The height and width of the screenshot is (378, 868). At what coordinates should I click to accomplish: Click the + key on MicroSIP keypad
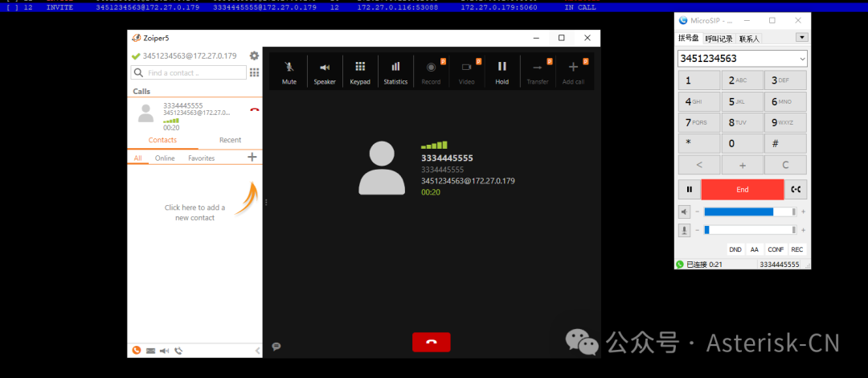743,165
